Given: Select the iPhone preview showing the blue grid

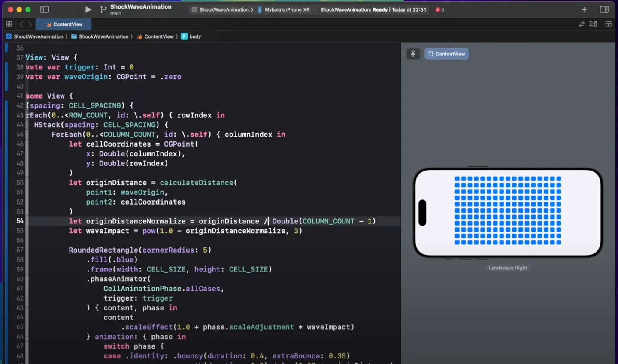Looking at the screenshot, I should click(508, 213).
